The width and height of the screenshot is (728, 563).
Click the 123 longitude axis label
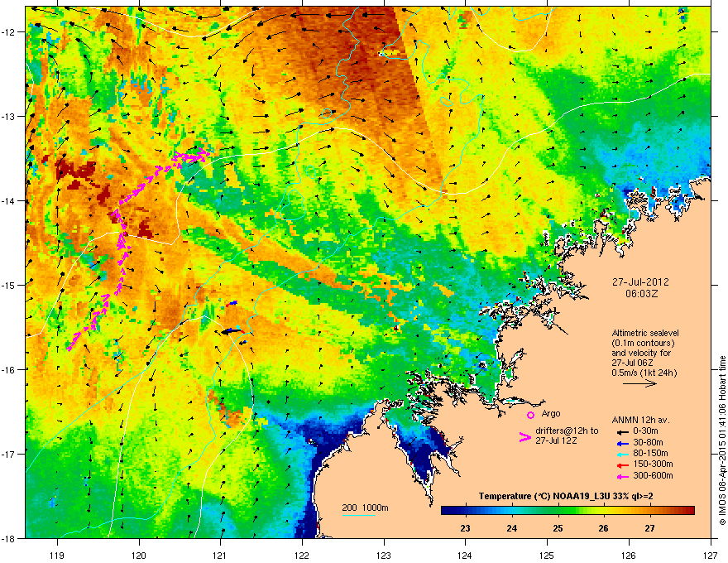tap(384, 555)
